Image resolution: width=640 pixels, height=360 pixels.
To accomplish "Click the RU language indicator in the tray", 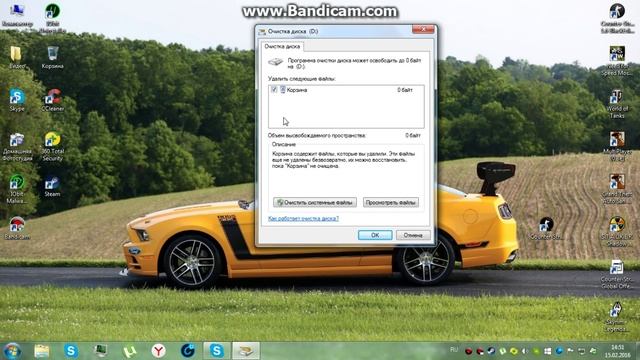I will pos(454,350).
